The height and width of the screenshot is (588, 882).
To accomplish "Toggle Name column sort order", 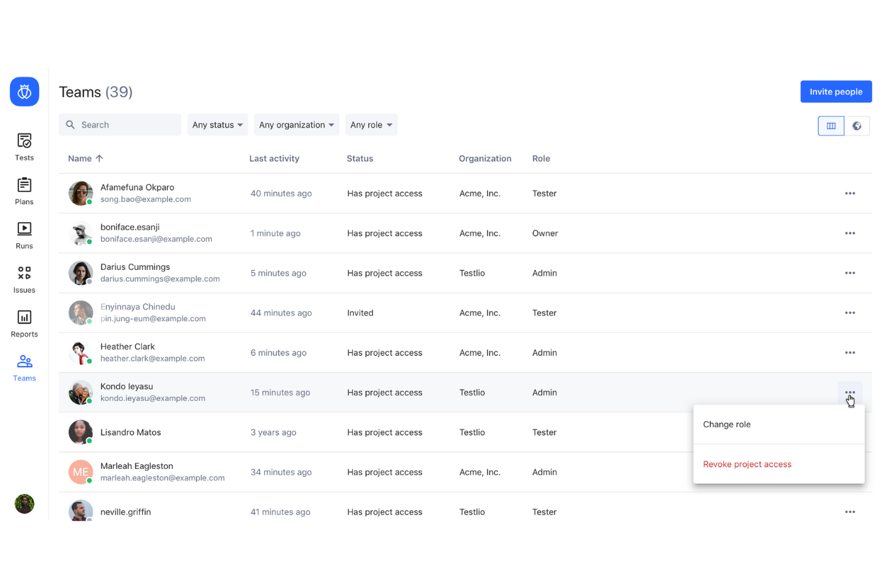I will tap(85, 158).
